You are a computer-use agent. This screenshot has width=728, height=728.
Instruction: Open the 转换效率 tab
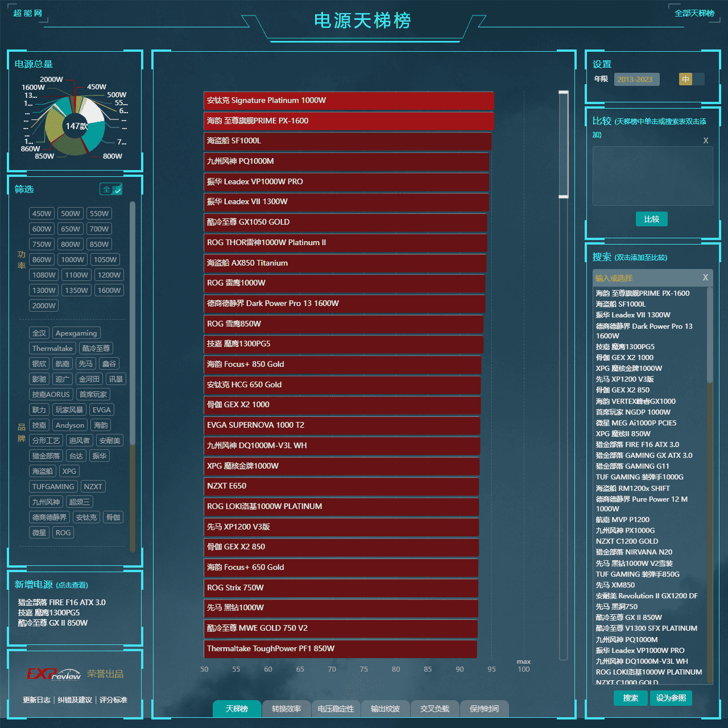286,709
